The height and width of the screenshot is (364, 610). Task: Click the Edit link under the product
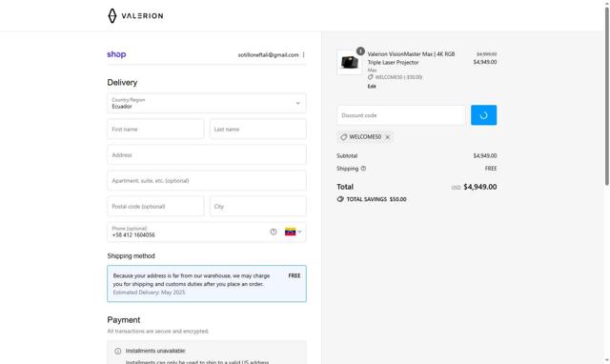click(x=372, y=87)
